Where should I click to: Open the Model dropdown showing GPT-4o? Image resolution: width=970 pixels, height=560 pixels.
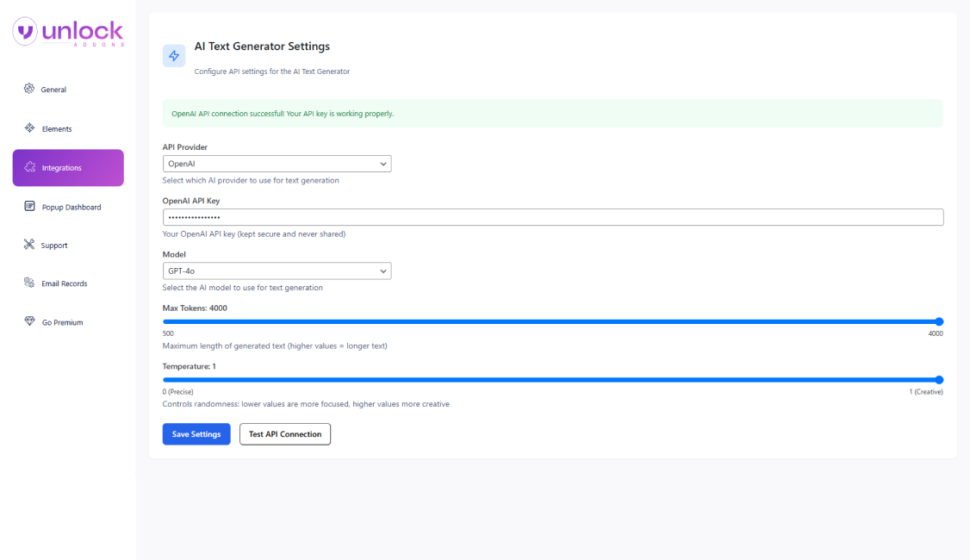point(277,271)
